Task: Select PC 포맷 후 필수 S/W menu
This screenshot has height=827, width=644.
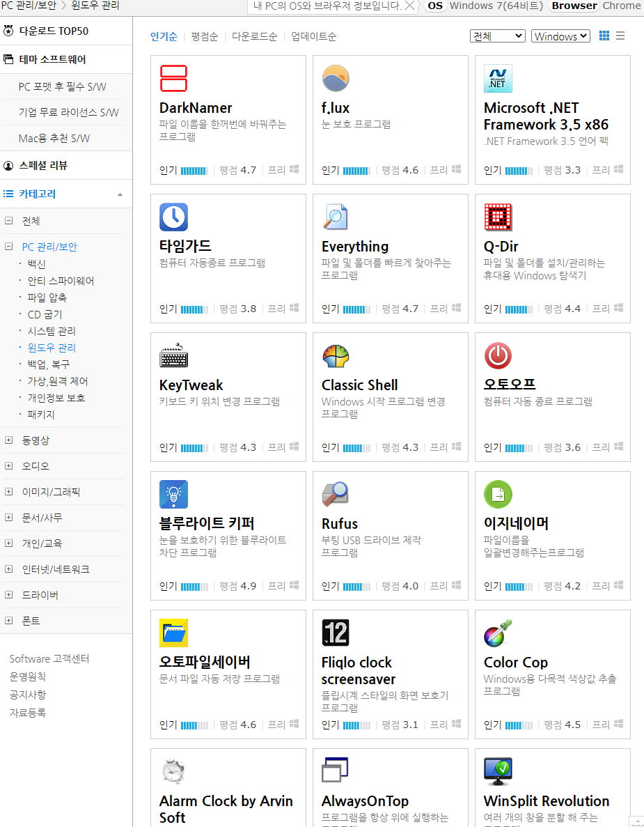Action: point(62,86)
